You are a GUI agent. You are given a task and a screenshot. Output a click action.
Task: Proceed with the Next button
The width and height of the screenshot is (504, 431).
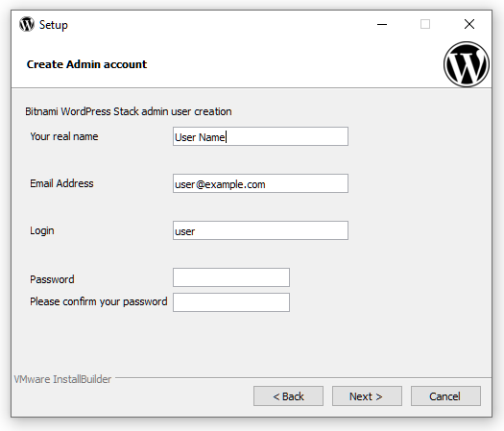click(x=367, y=396)
